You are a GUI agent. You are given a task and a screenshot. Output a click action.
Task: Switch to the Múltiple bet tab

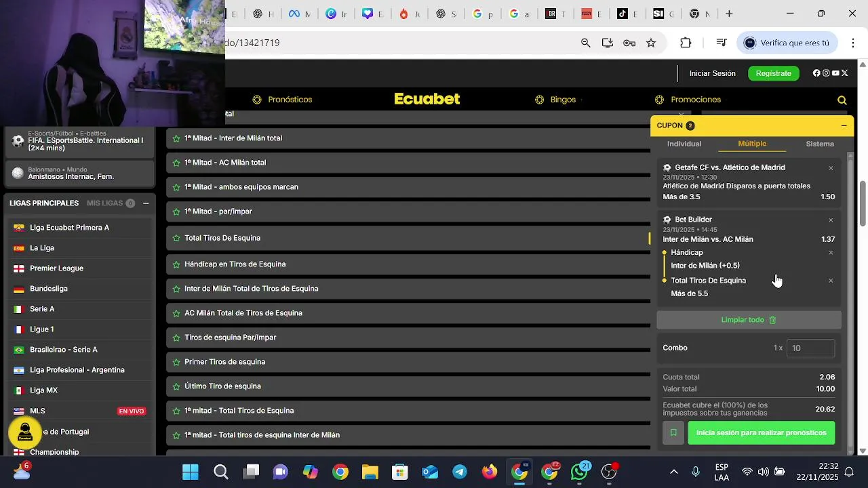point(752,144)
